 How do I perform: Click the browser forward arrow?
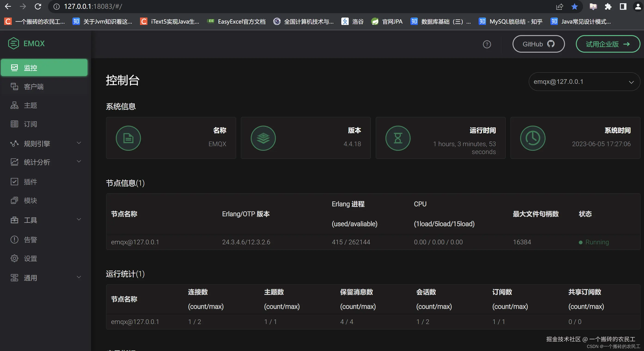[23, 6]
